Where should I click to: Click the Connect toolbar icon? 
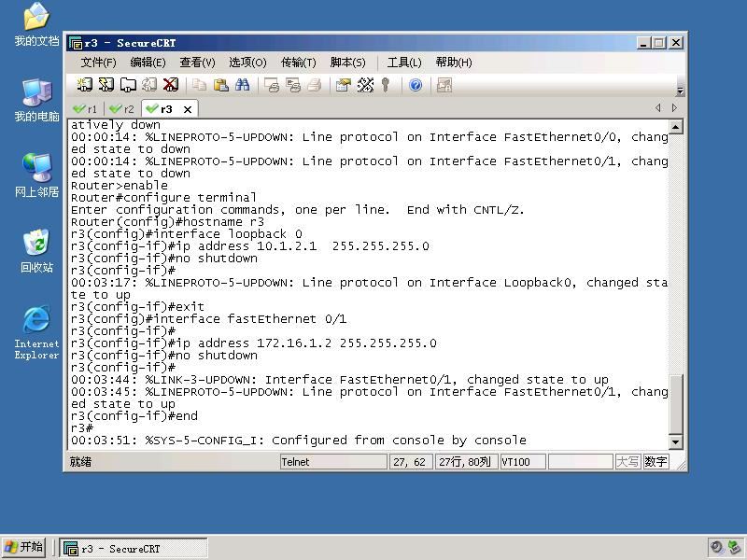[x=84, y=85]
